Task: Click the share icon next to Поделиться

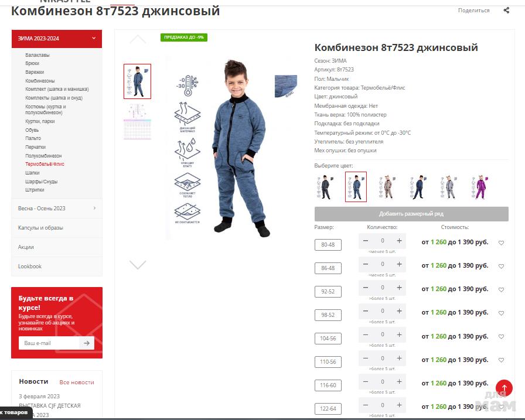Action: tap(506, 11)
